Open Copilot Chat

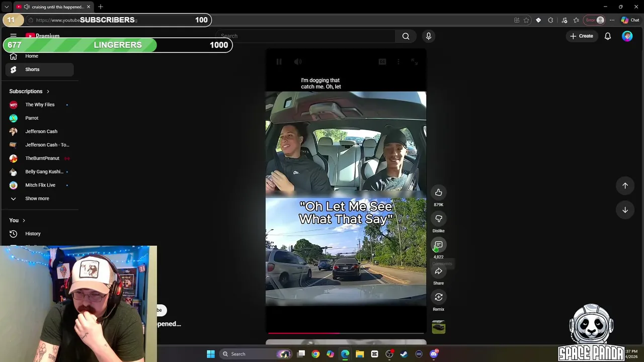pyautogui.click(x=630, y=20)
